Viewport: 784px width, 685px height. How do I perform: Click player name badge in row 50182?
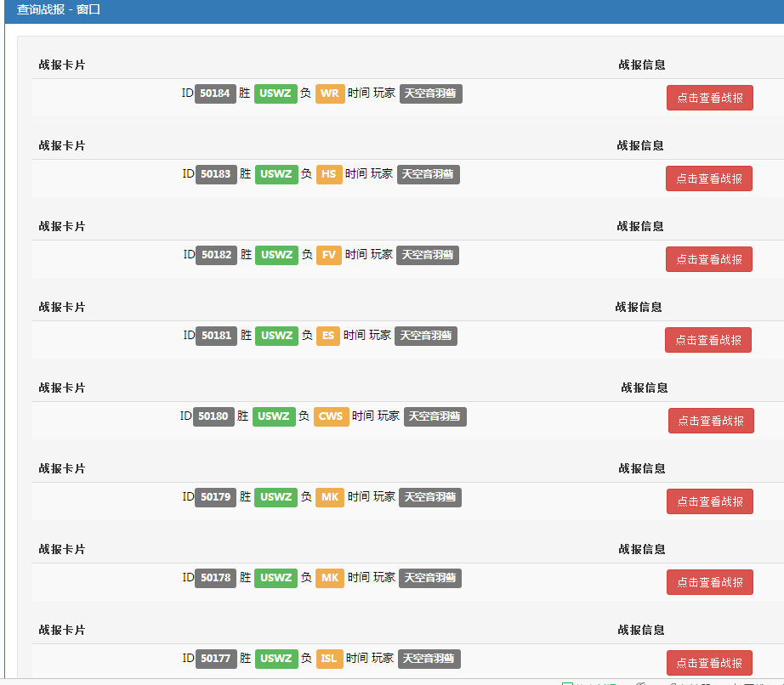[428, 255]
